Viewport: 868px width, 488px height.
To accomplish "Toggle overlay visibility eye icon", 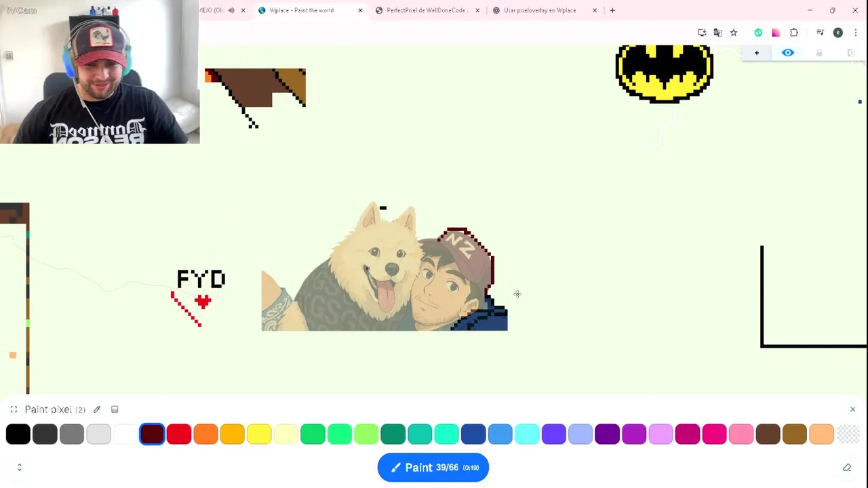I will point(788,53).
